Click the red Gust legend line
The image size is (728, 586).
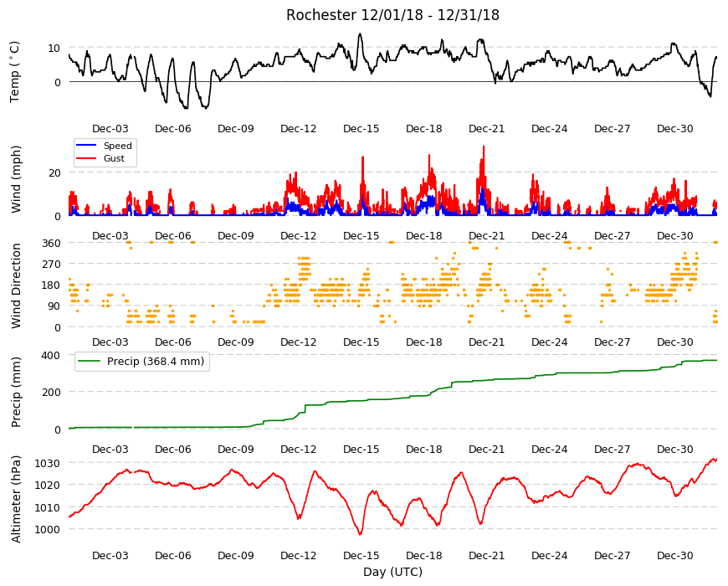(x=86, y=158)
